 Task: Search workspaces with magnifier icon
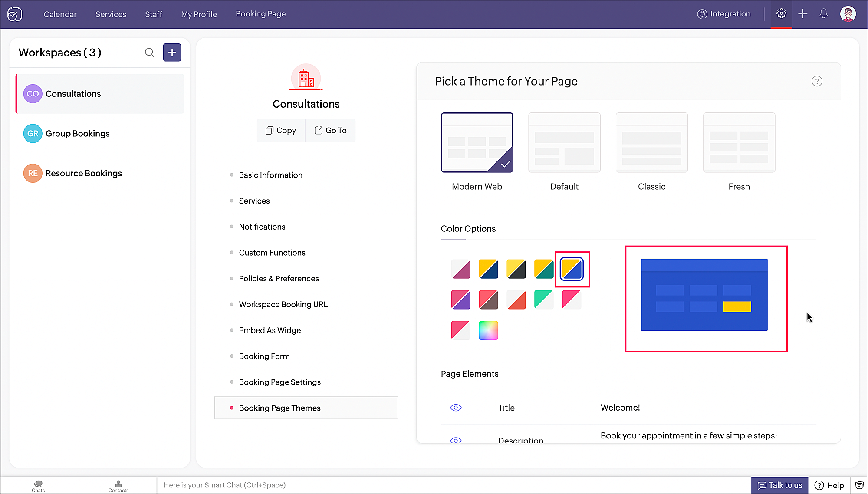(149, 53)
